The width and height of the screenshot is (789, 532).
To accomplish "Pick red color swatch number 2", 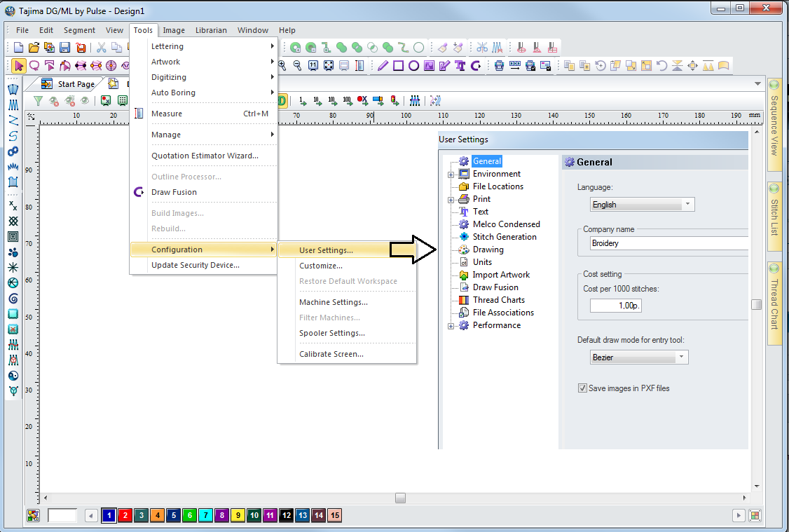I will (x=125, y=515).
